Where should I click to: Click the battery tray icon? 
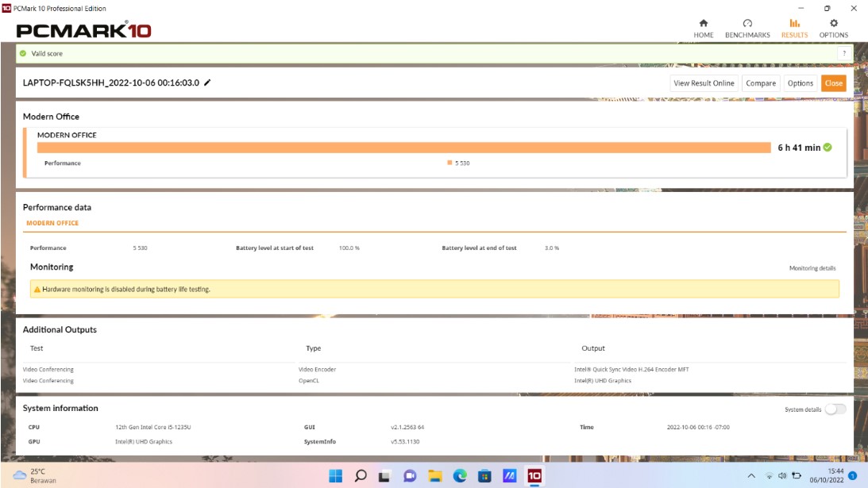pos(797,476)
